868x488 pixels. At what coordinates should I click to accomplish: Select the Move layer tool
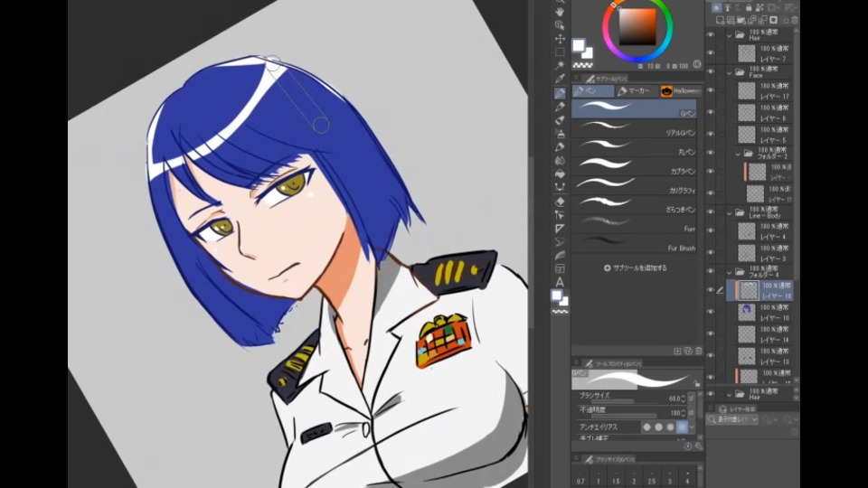click(x=560, y=39)
